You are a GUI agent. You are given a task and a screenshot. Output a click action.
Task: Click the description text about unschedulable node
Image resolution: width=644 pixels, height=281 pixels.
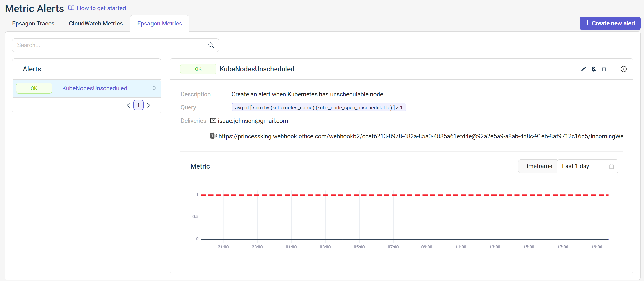pyautogui.click(x=307, y=94)
